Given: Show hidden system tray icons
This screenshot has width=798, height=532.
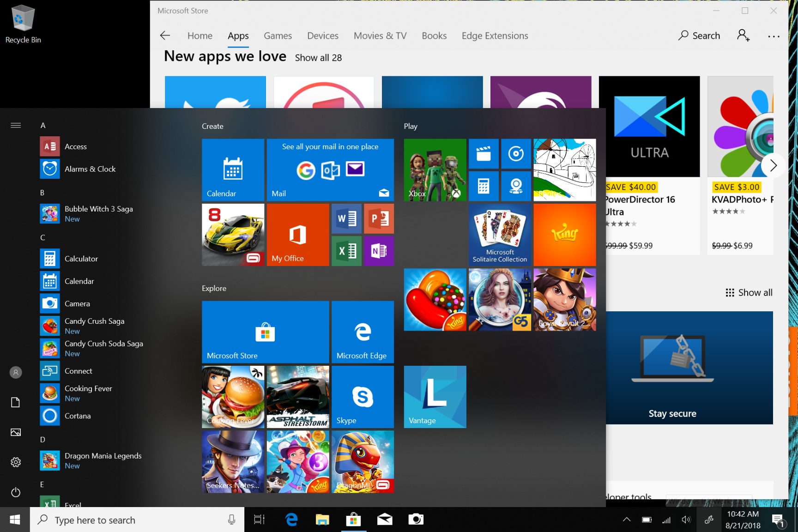Looking at the screenshot, I should pyautogui.click(x=627, y=520).
